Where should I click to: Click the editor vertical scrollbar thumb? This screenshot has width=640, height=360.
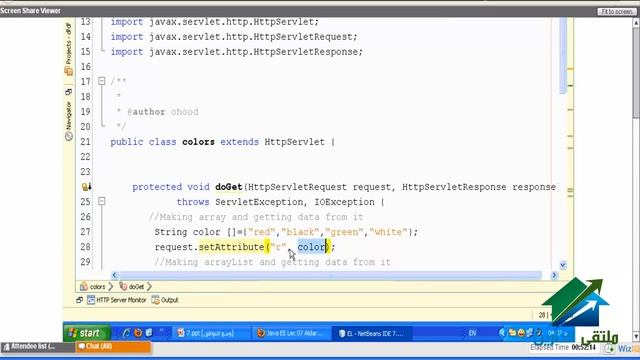pos(563,55)
